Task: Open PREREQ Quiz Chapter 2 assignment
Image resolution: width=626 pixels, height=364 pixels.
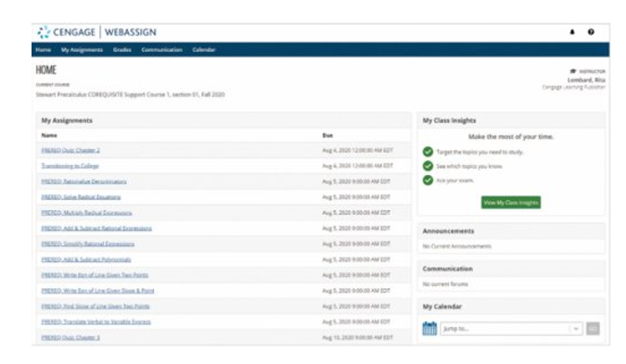Action: [x=70, y=150]
